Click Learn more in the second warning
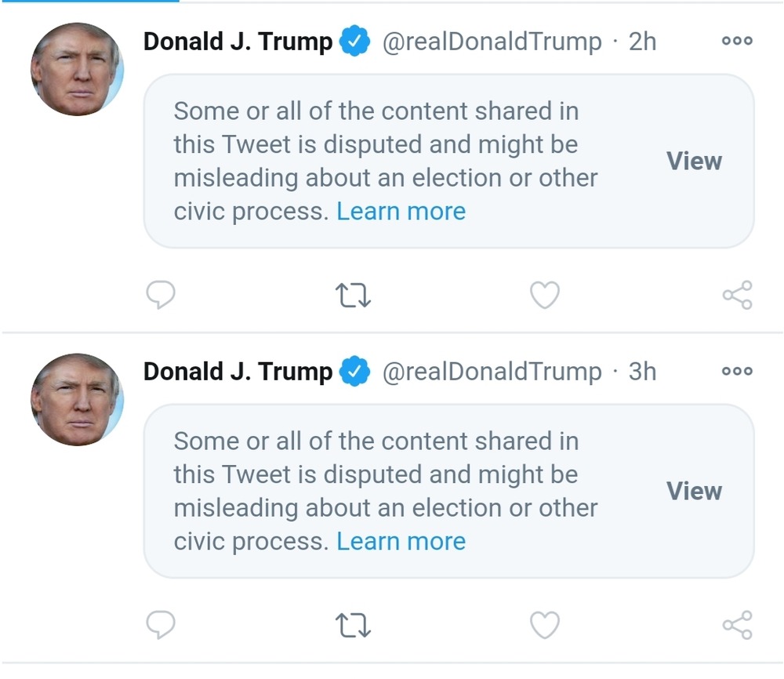Viewport: 784px width, 679px height. (401, 541)
